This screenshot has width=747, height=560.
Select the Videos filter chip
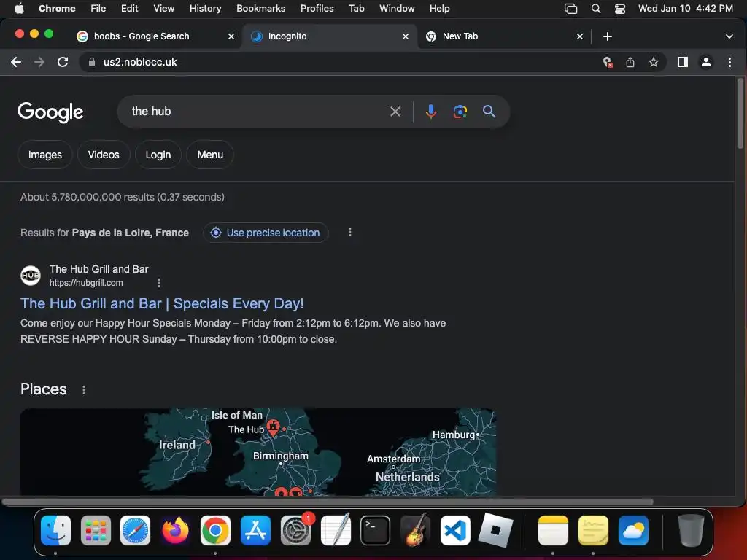[104, 155]
